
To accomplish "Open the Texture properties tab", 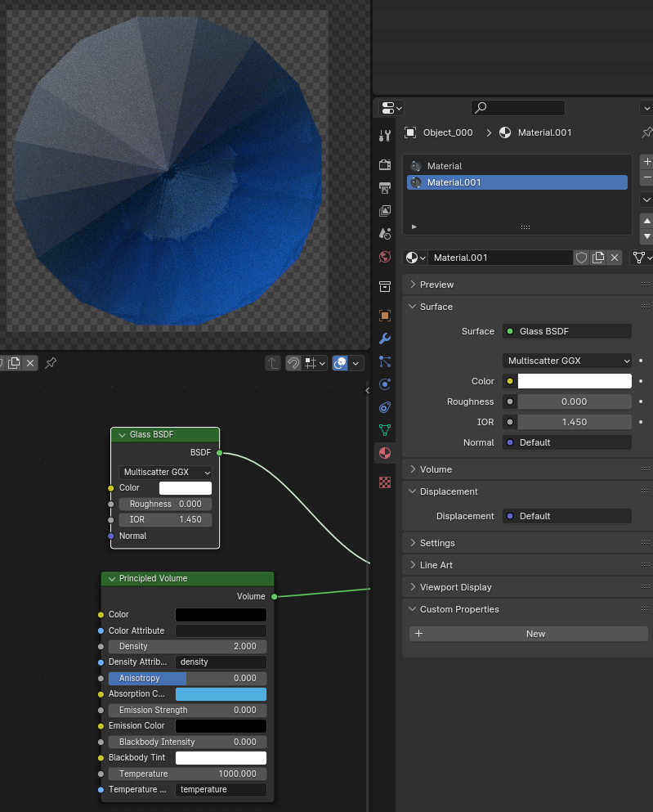I will coord(384,482).
